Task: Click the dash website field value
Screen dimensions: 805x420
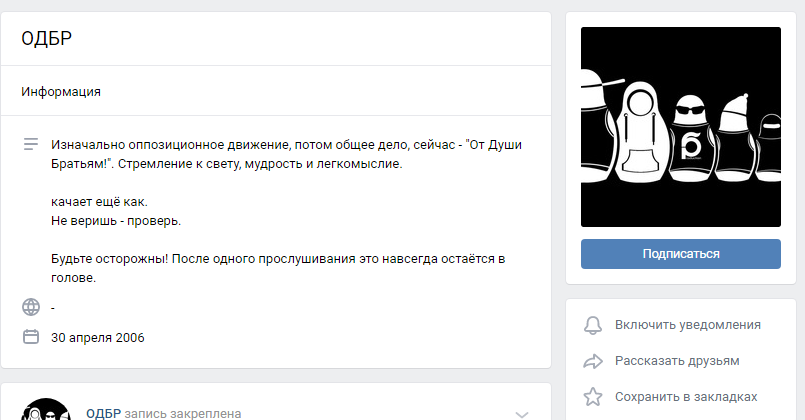Action: [x=53, y=308]
